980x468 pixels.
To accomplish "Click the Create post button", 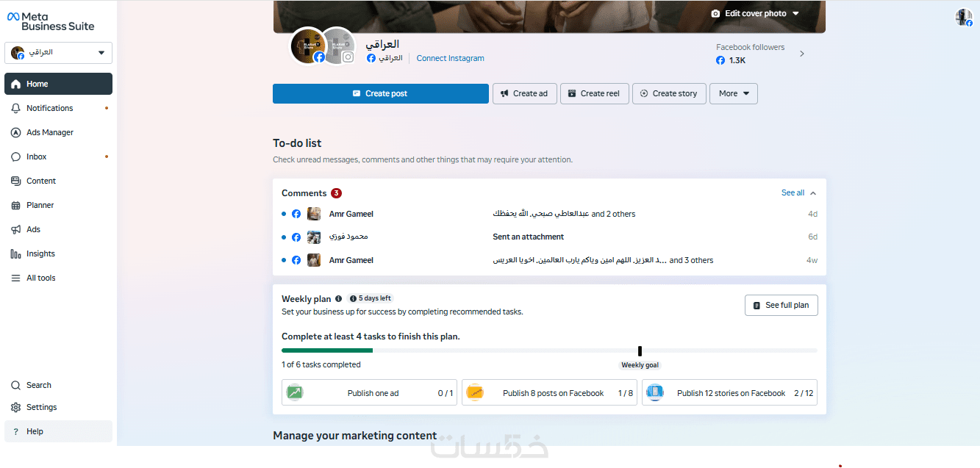I will coord(380,93).
